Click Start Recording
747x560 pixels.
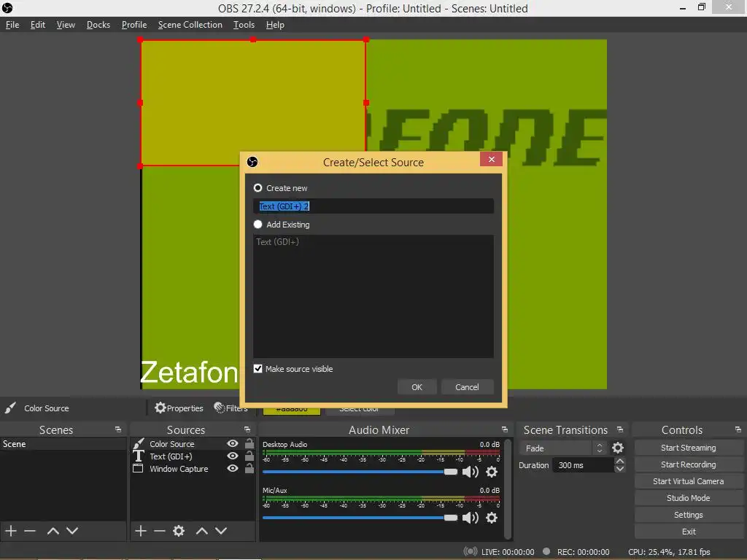(689, 464)
